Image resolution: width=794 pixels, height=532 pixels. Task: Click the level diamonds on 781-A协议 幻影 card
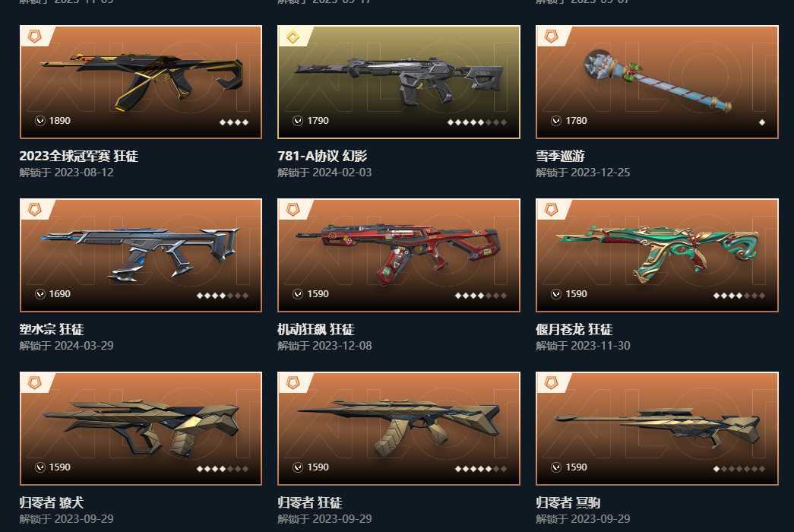click(x=477, y=122)
